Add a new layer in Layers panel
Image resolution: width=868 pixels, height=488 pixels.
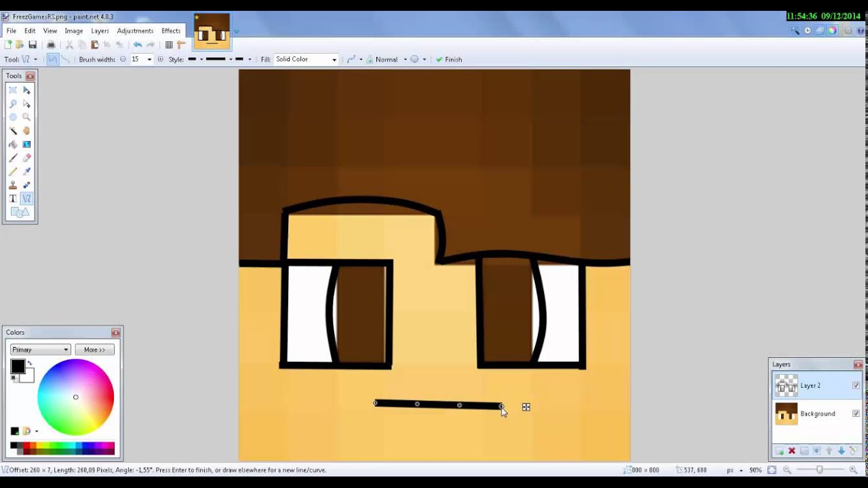(x=779, y=451)
